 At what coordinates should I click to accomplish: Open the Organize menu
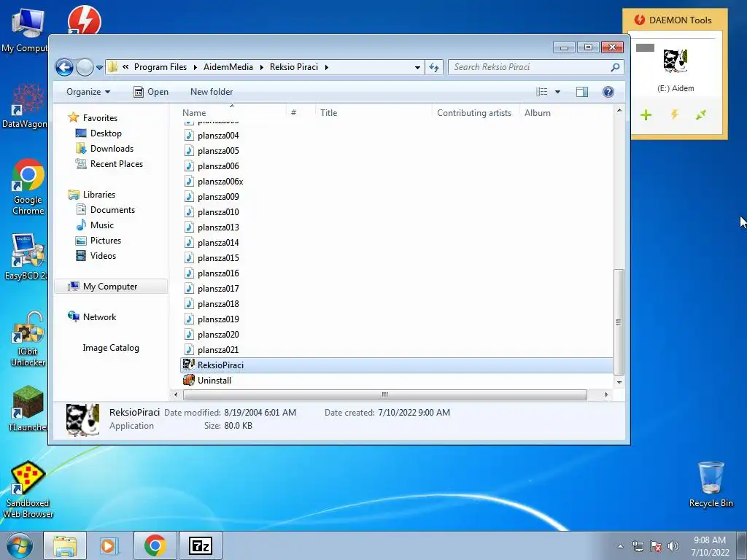[x=88, y=92]
